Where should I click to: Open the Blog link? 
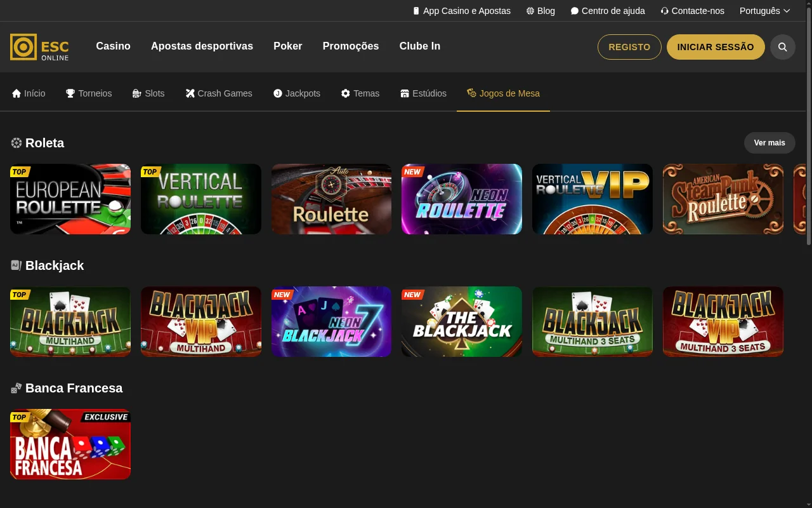540,11
